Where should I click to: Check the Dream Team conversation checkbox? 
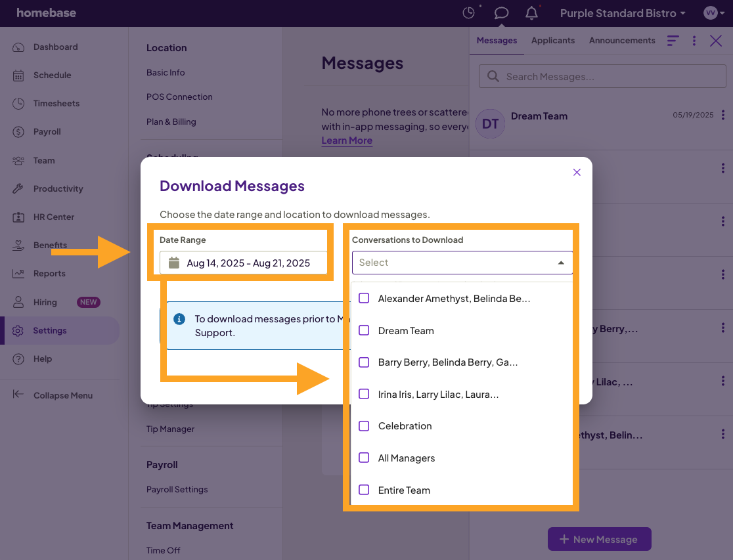click(364, 330)
